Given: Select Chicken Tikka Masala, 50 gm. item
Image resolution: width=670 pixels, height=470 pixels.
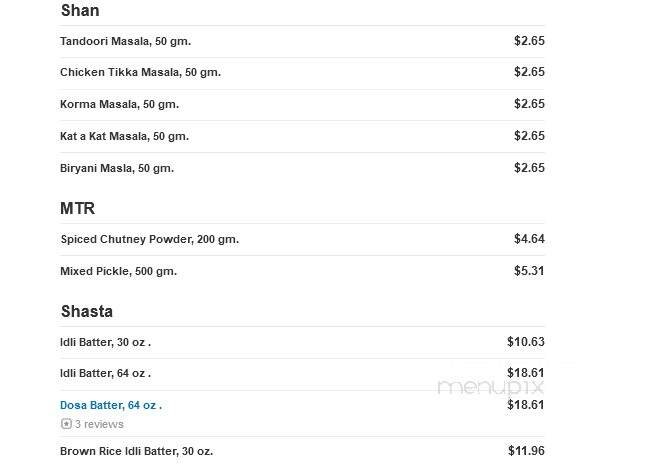Looking at the screenshot, I should 140,72.
